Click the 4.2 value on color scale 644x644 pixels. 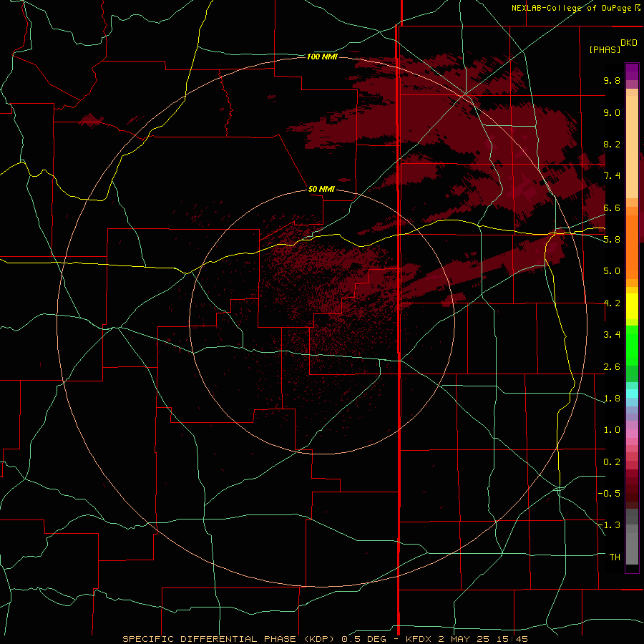click(x=612, y=303)
